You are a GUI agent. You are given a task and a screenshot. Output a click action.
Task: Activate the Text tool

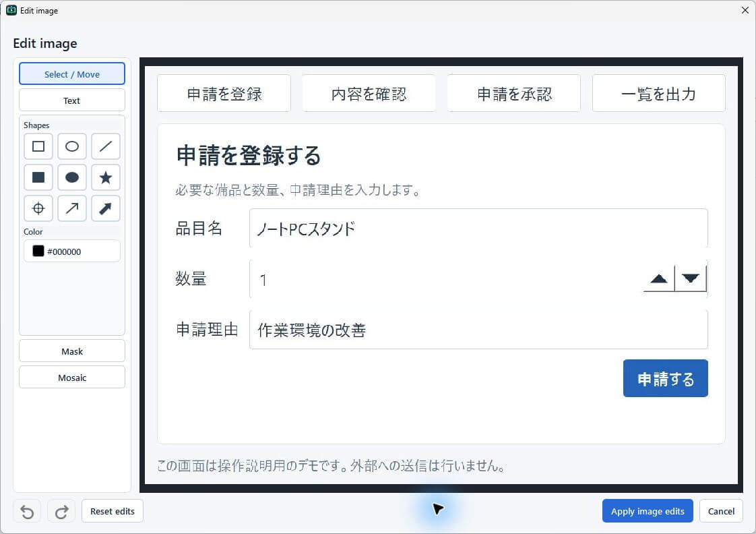click(x=72, y=100)
